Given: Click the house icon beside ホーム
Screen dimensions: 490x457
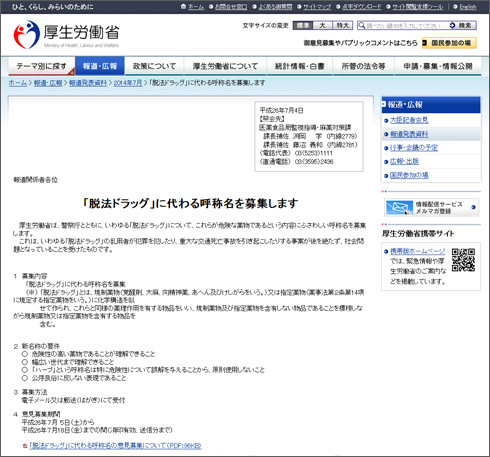Looking at the screenshot, I should tap(183, 7).
